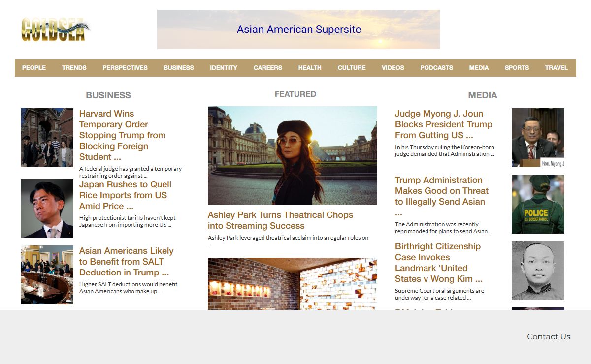
Task: Select PODCASTS in the navigation bar
Action: [x=437, y=68]
